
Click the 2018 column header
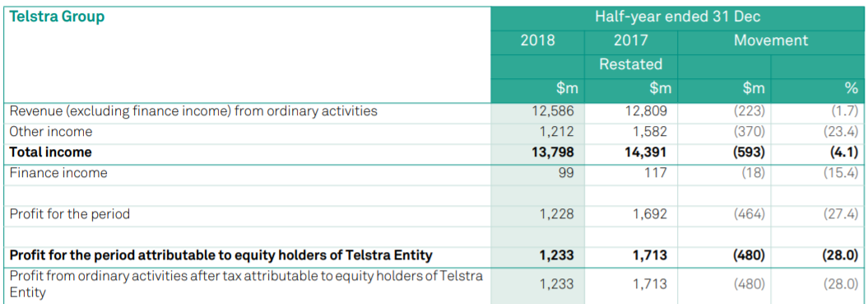pos(537,40)
